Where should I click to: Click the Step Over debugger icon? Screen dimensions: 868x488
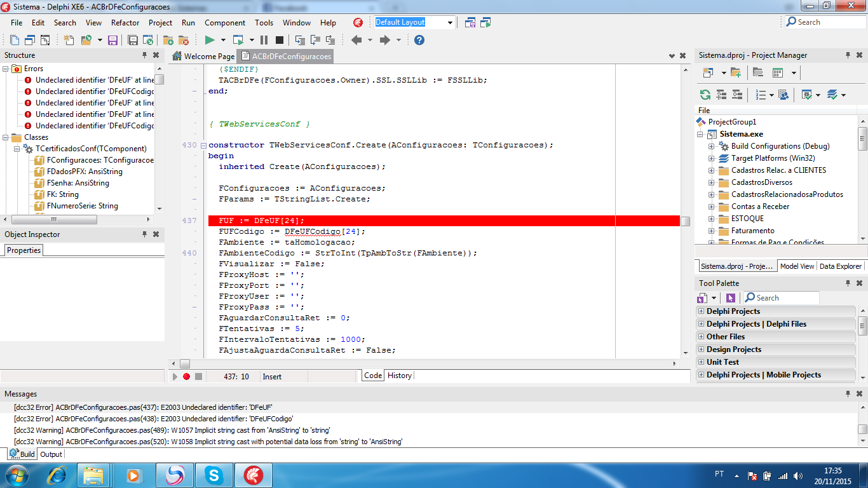[x=315, y=40]
